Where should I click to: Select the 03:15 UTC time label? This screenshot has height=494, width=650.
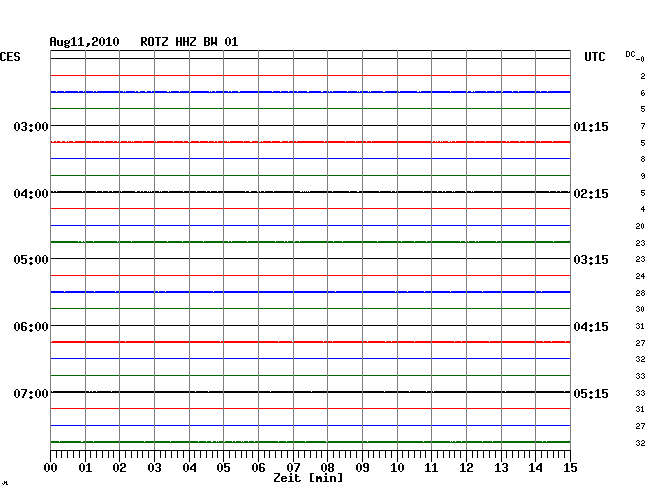click(591, 260)
